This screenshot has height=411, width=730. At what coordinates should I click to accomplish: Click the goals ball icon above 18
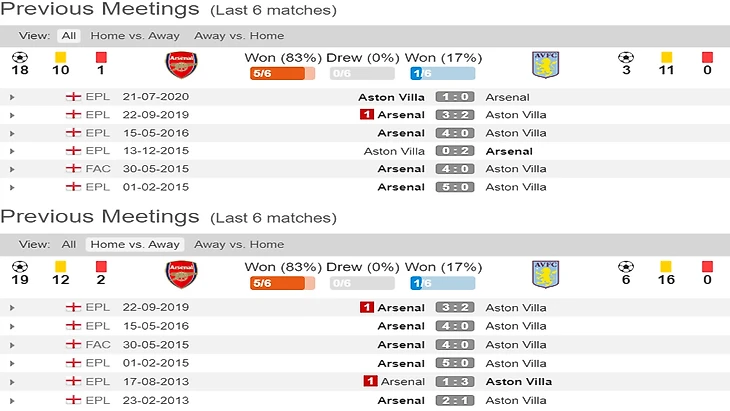tap(18, 57)
